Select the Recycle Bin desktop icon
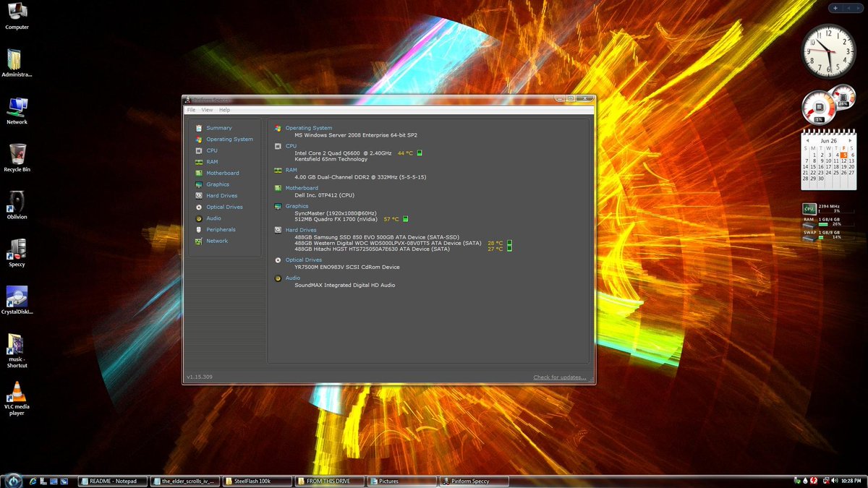 [x=17, y=158]
